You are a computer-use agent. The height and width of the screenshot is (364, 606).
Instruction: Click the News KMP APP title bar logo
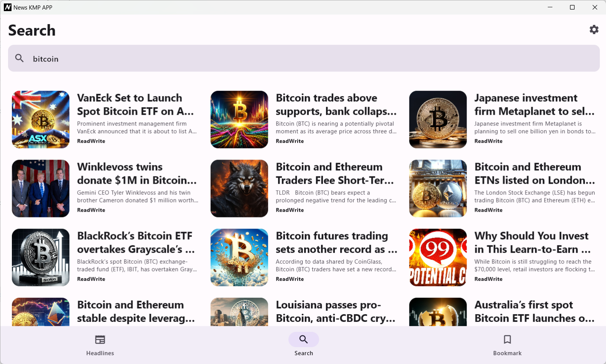[8, 7]
